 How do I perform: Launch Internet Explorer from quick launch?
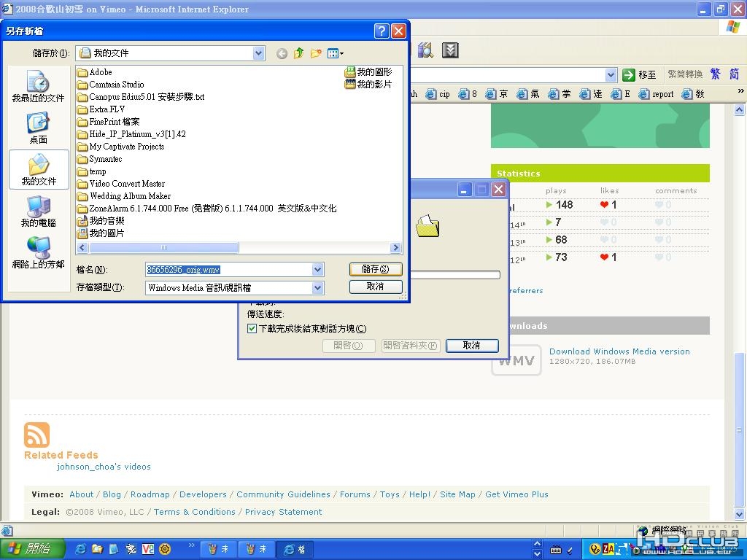82,549
